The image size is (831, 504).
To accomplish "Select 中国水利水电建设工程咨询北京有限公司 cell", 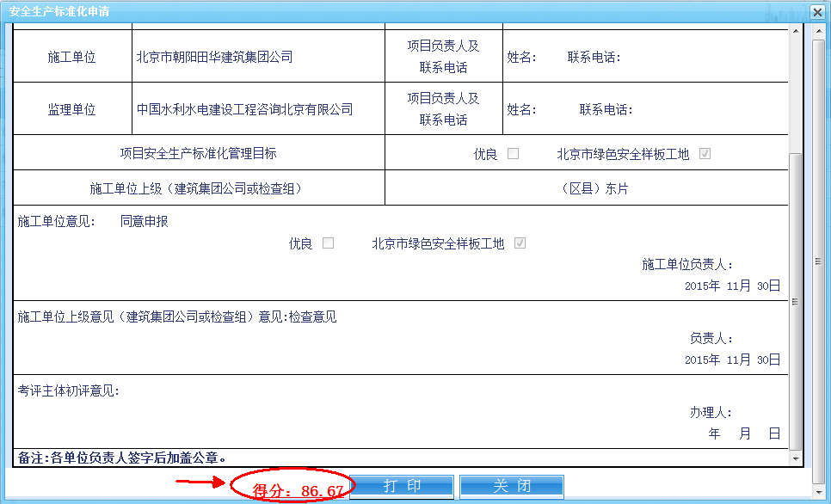I will click(245, 109).
